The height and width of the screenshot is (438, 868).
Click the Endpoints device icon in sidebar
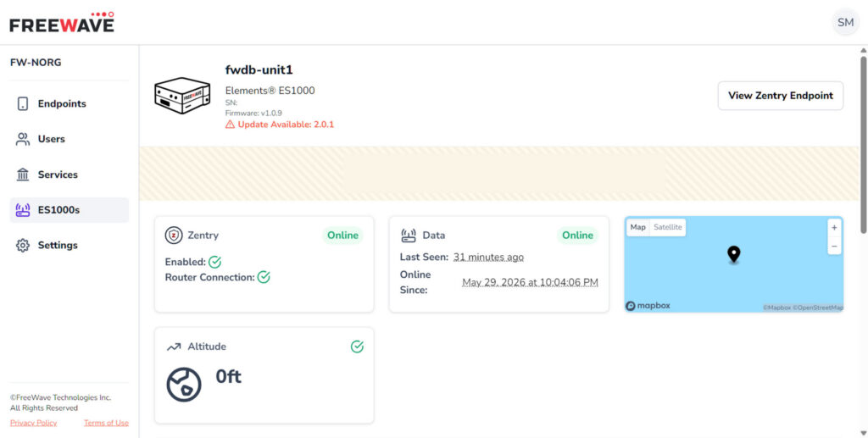click(23, 103)
